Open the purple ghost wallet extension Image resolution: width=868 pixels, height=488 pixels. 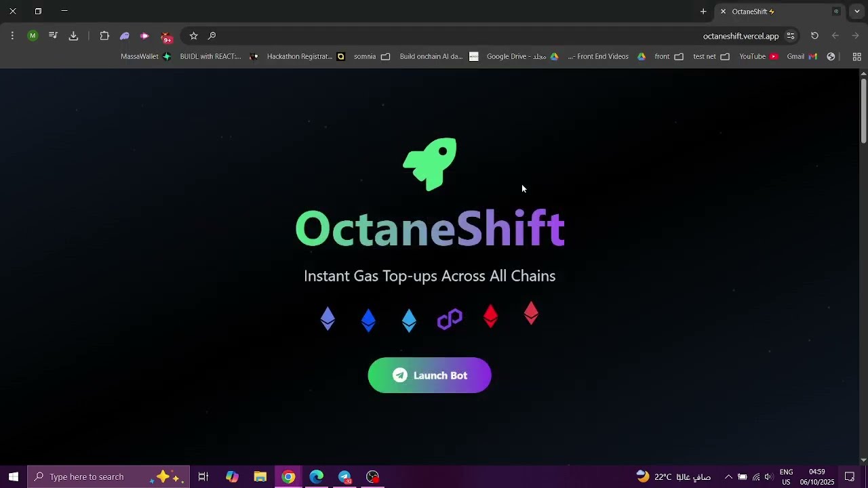pos(125,36)
